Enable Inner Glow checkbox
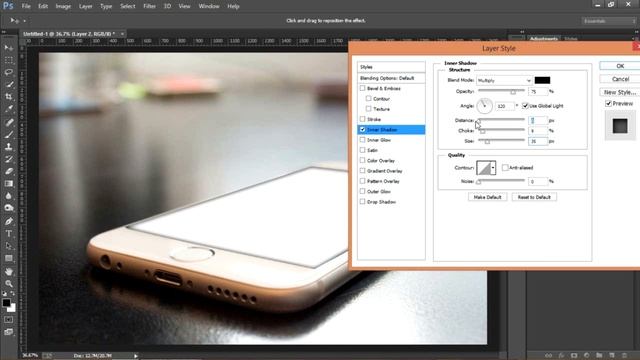This screenshot has width=640, height=360. click(362, 140)
